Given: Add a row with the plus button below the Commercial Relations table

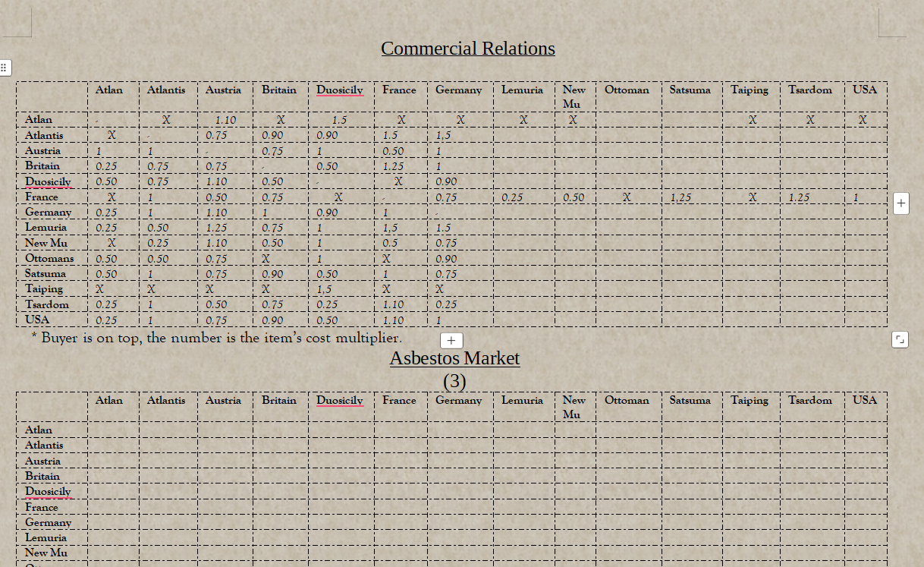Looking at the screenshot, I should click(x=451, y=340).
